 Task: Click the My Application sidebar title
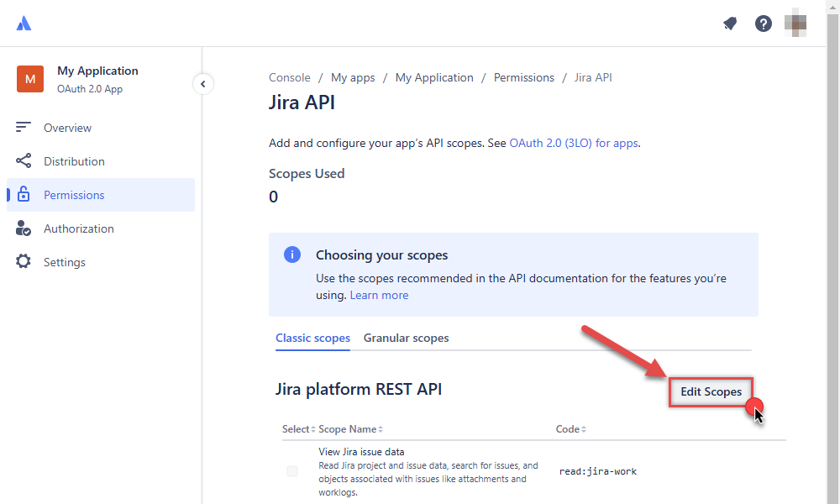click(x=97, y=71)
